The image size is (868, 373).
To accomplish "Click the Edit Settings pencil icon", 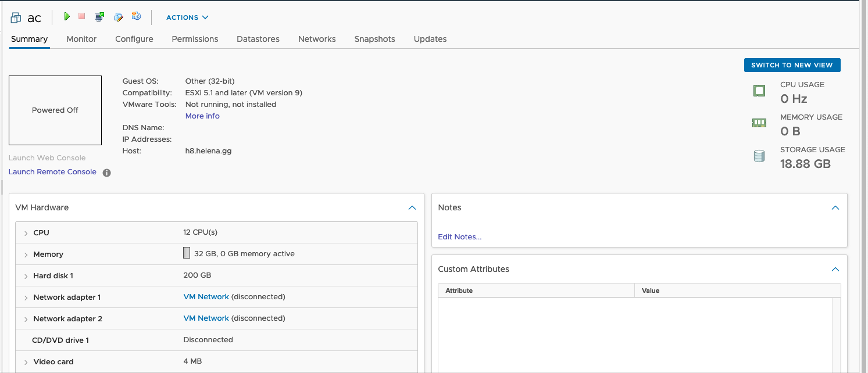I will tap(119, 17).
